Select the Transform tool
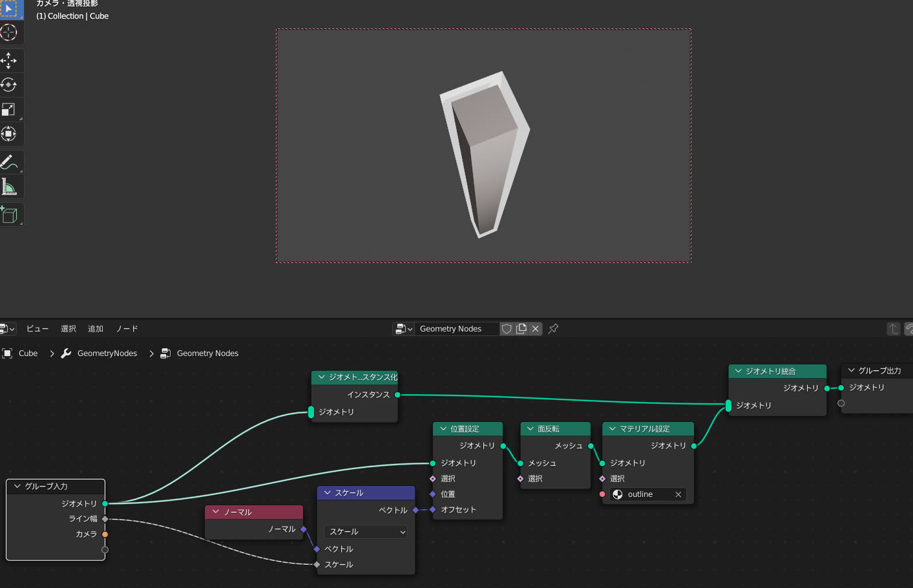Image resolution: width=913 pixels, height=588 pixels. click(x=9, y=134)
